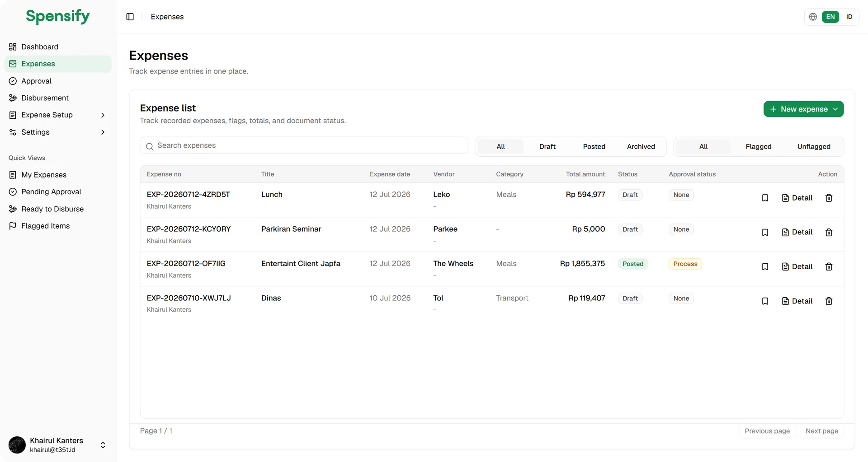Trash the Entertaint Client Japfa expense
This screenshot has width=868, height=462.
click(x=829, y=266)
